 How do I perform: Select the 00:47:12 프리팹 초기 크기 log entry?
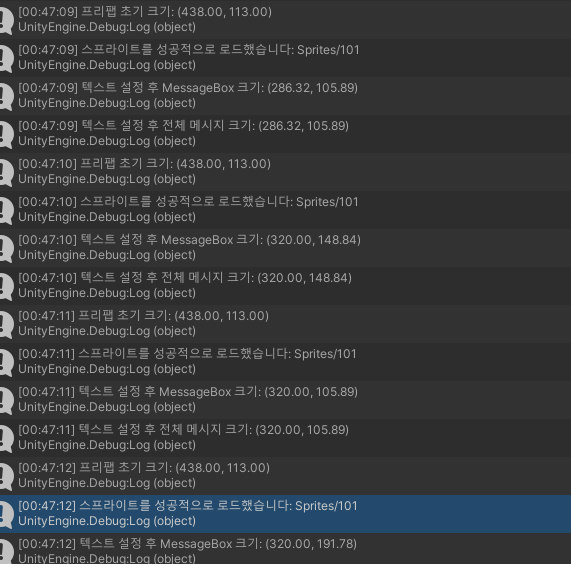pyautogui.click(x=286, y=476)
